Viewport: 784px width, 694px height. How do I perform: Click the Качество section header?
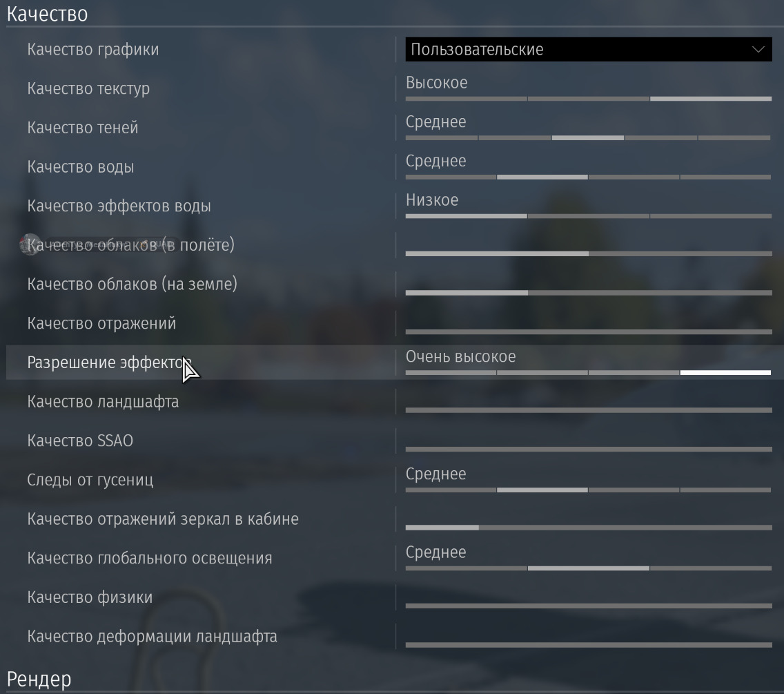pyautogui.click(x=47, y=13)
